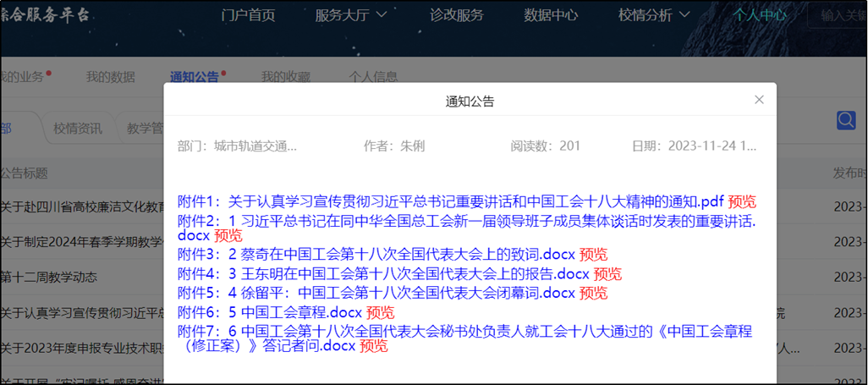Click the 公告标题 column header
The image size is (868, 385).
click(x=24, y=173)
